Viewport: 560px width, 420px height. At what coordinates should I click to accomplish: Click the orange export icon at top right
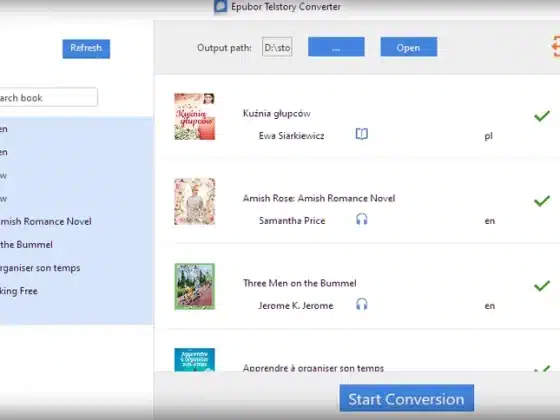tap(555, 46)
